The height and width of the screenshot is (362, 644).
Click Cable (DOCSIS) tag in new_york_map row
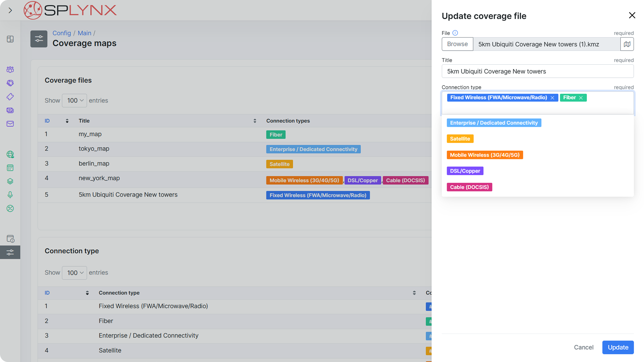[x=405, y=180]
